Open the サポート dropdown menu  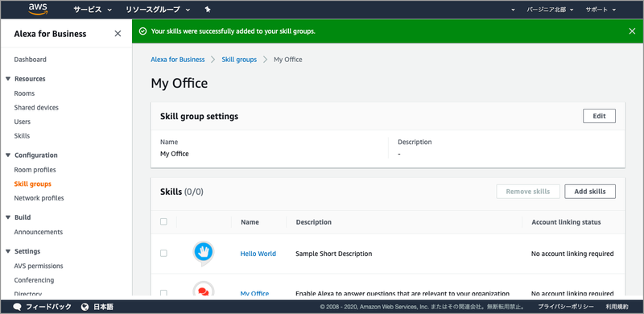(601, 10)
